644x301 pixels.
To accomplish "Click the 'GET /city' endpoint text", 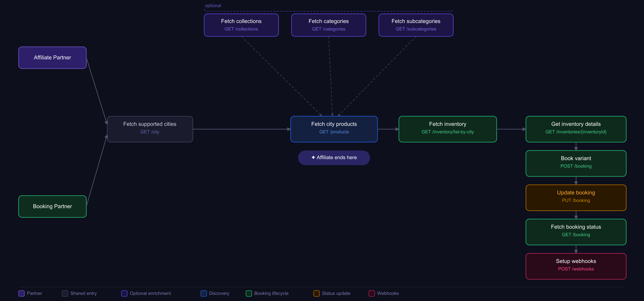I will (150, 132).
